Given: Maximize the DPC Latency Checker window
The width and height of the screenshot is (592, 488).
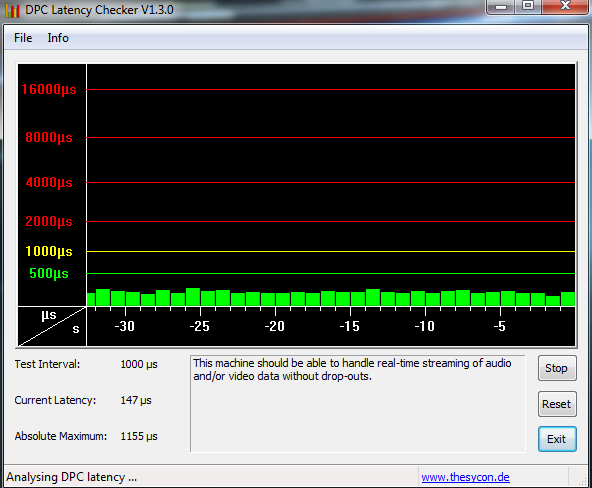Looking at the screenshot, I should [x=528, y=6].
